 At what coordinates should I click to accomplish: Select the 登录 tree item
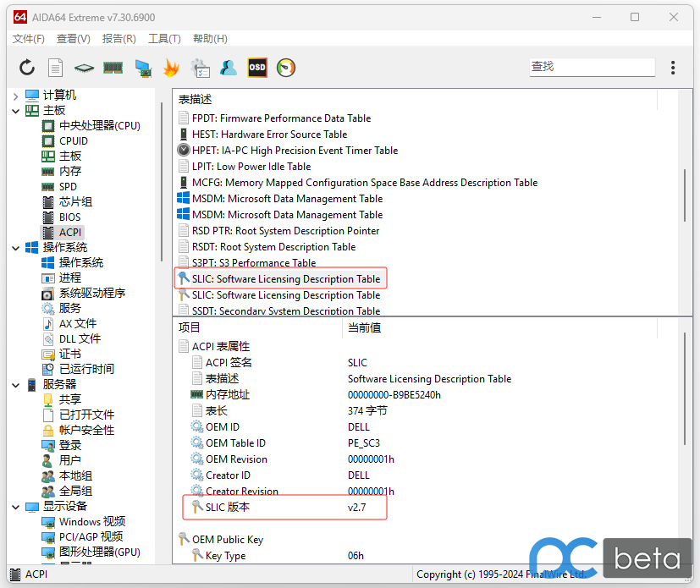(62, 445)
